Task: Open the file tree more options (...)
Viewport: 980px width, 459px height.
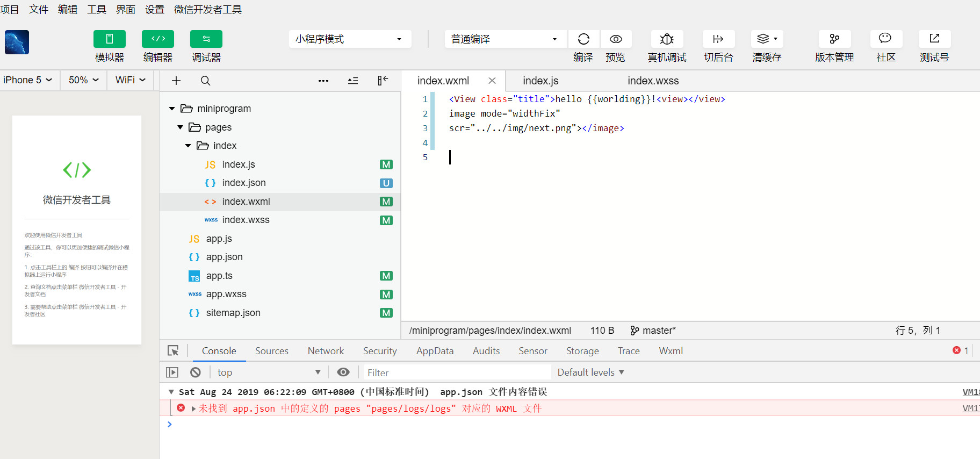Action: 323,81
